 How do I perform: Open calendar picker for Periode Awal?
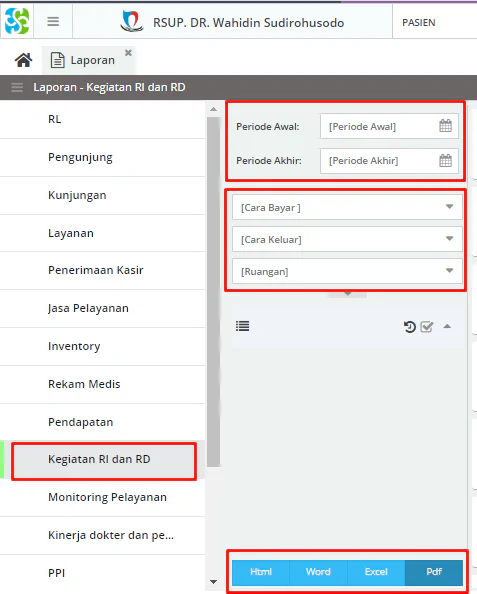coord(445,126)
